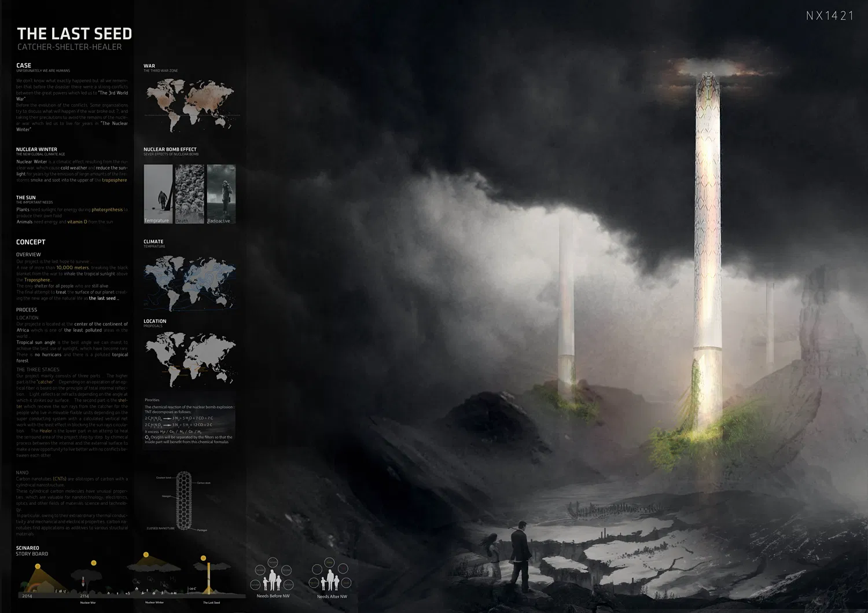Image resolution: width=868 pixels, height=613 pixels.
Task: Click the LOCATION proposals world map
Action: coord(190,359)
